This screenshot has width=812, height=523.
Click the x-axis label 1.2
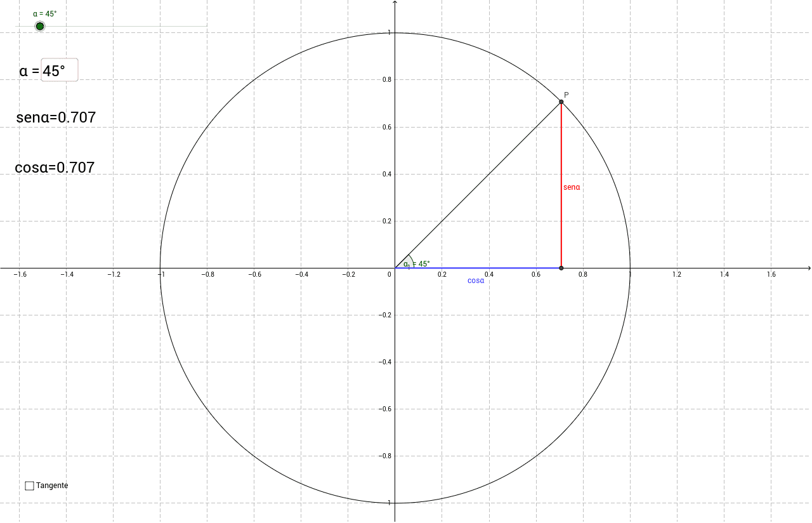coord(678,274)
